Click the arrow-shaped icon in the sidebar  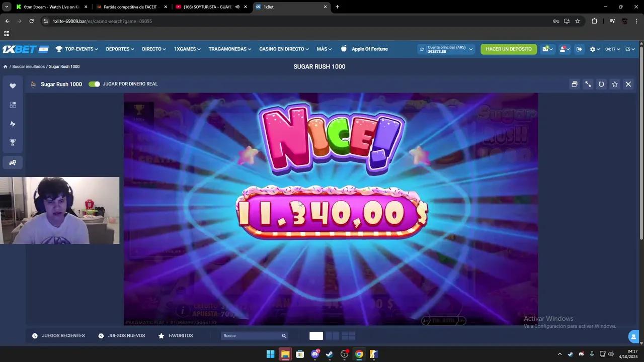click(13, 124)
